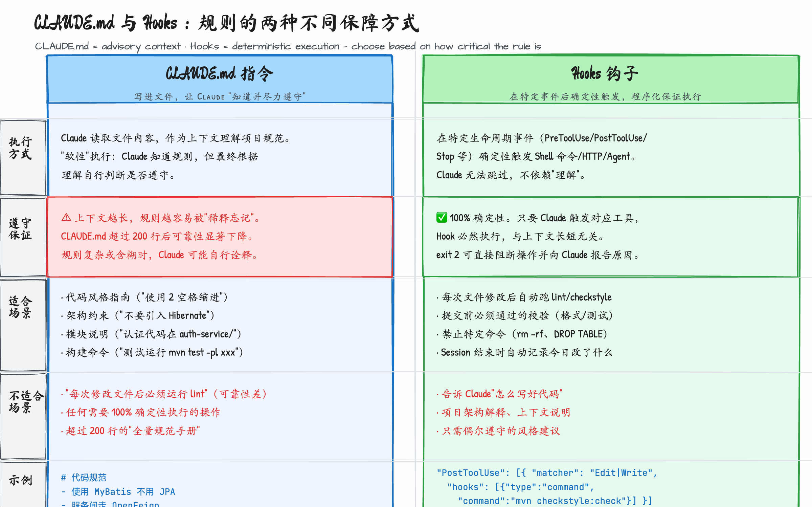Click the code line "command":"mvn checkstyle:check"}] }]
The image size is (812, 507).
pos(555,501)
